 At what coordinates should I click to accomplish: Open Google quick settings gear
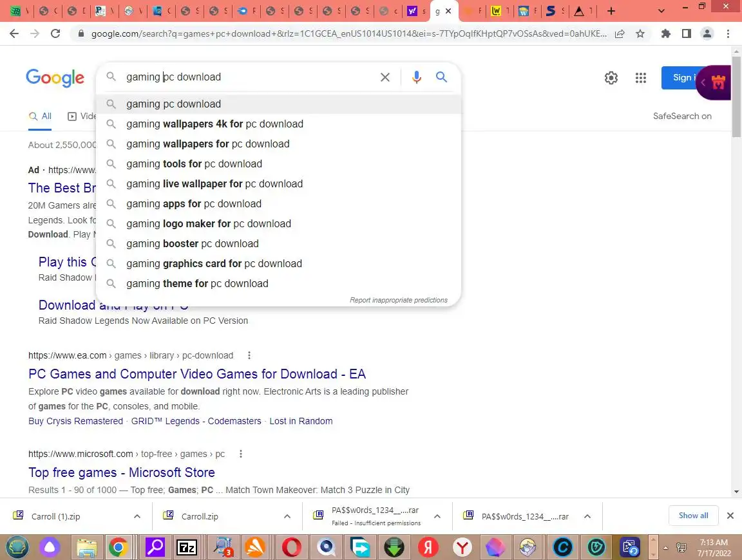(611, 78)
